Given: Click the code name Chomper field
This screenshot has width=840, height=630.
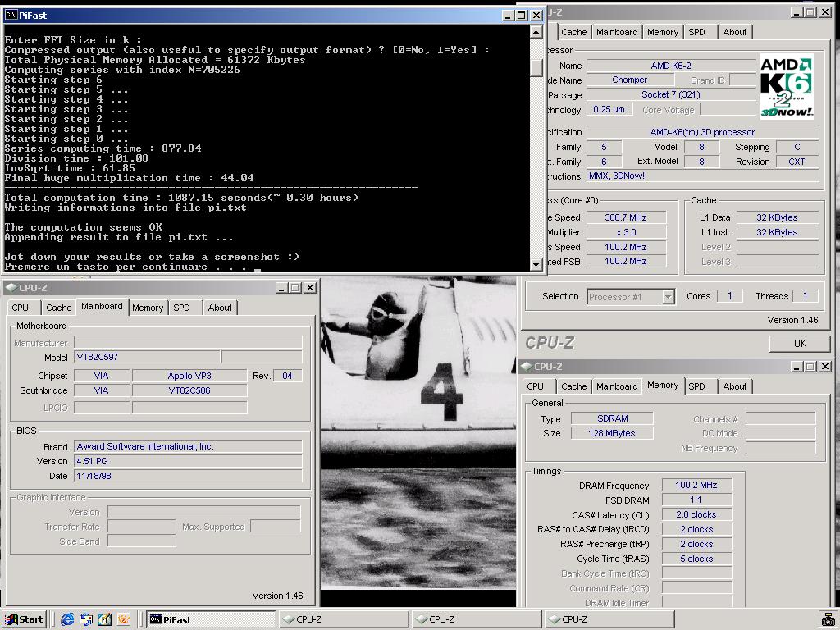Looking at the screenshot, I should [x=629, y=80].
